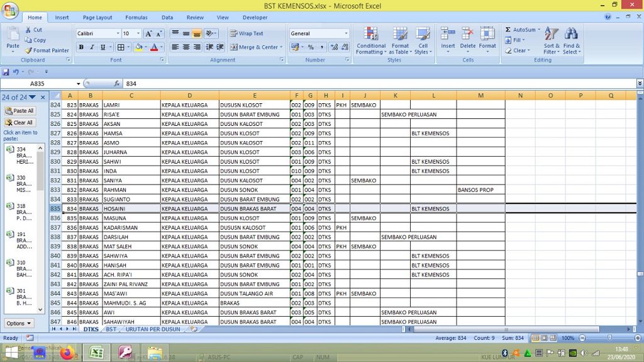Click the formula bar showing 834
The width and height of the screenshot is (644, 362).
tap(377, 84)
